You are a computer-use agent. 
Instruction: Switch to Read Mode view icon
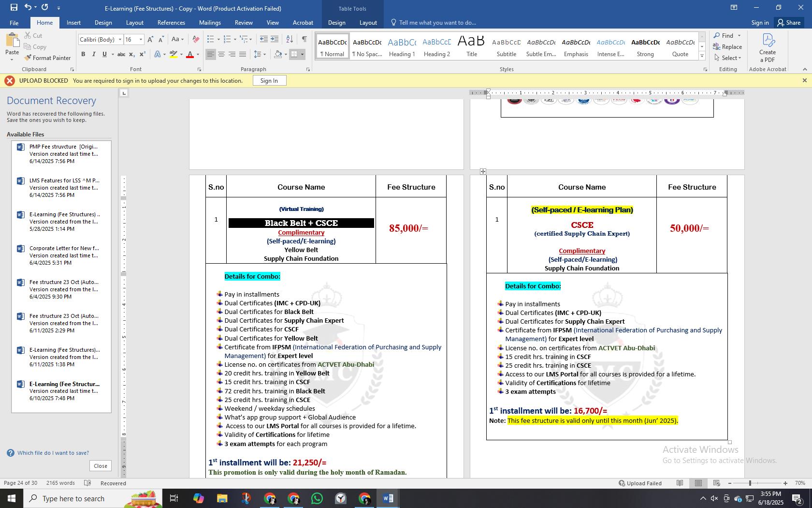pyautogui.click(x=680, y=483)
